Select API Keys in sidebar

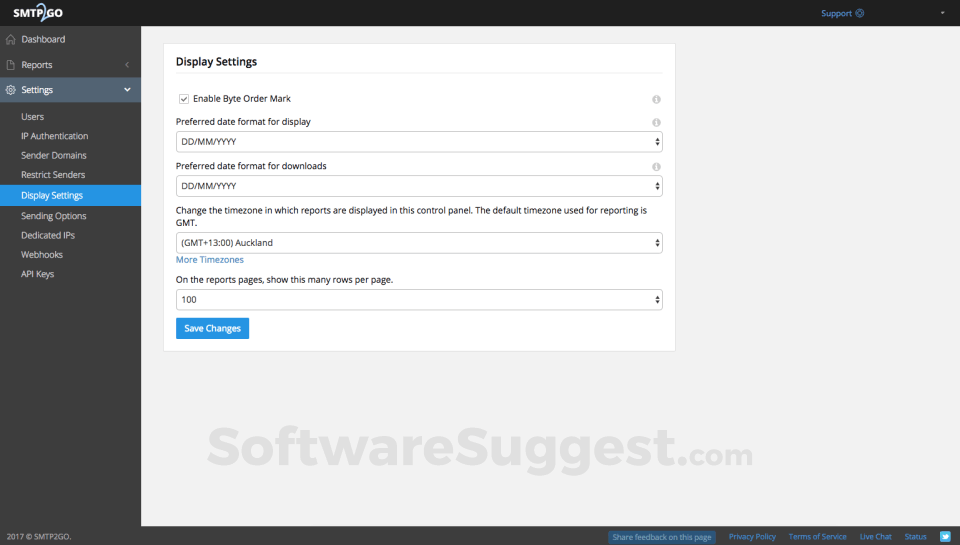pyautogui.click(x=37, y=274)
